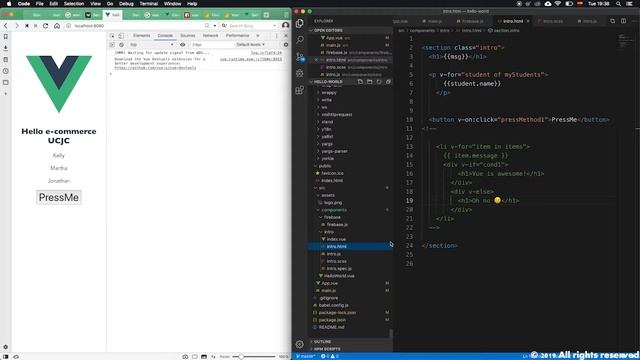Screen dimensions: 640x360
Task: Open the bookmarks panel in browser sidebar
Action: click(x=6, y=37)
